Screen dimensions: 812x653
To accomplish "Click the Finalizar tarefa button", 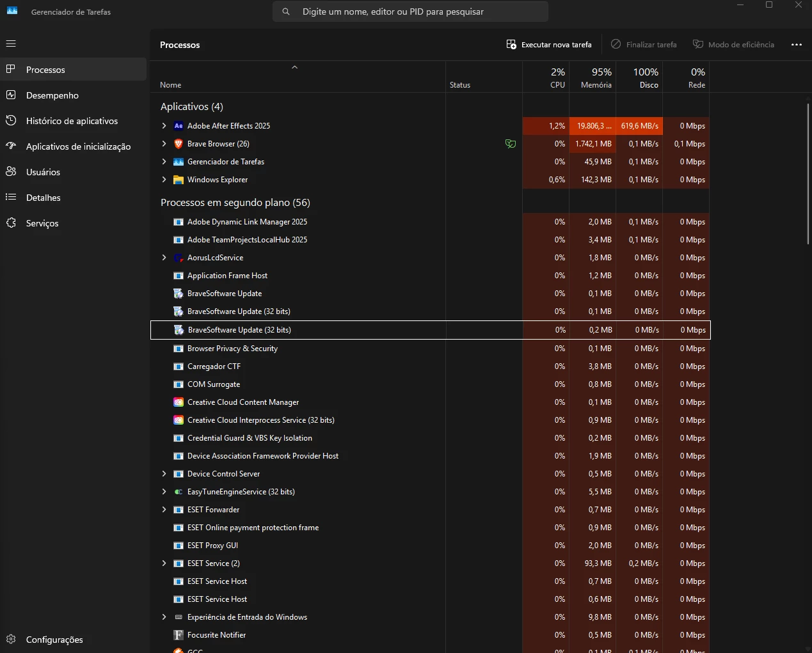I will tap(644, 45).
